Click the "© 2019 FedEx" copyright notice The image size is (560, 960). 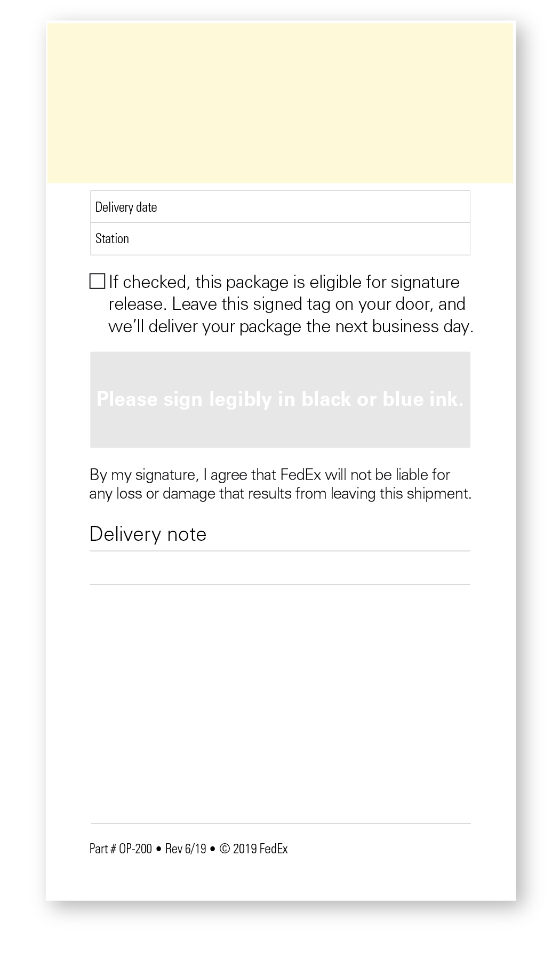click(254, 849)
